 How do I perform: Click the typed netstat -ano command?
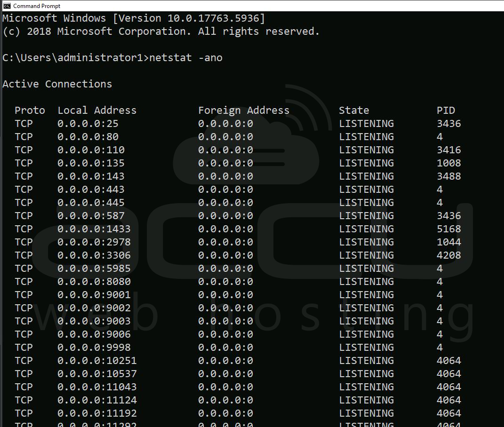[185, 58]
